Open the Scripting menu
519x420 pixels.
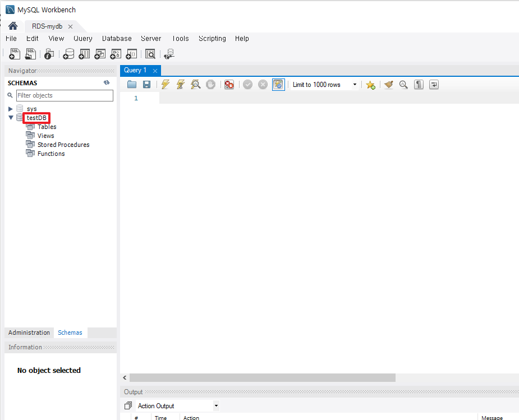[x=212, y=38]
